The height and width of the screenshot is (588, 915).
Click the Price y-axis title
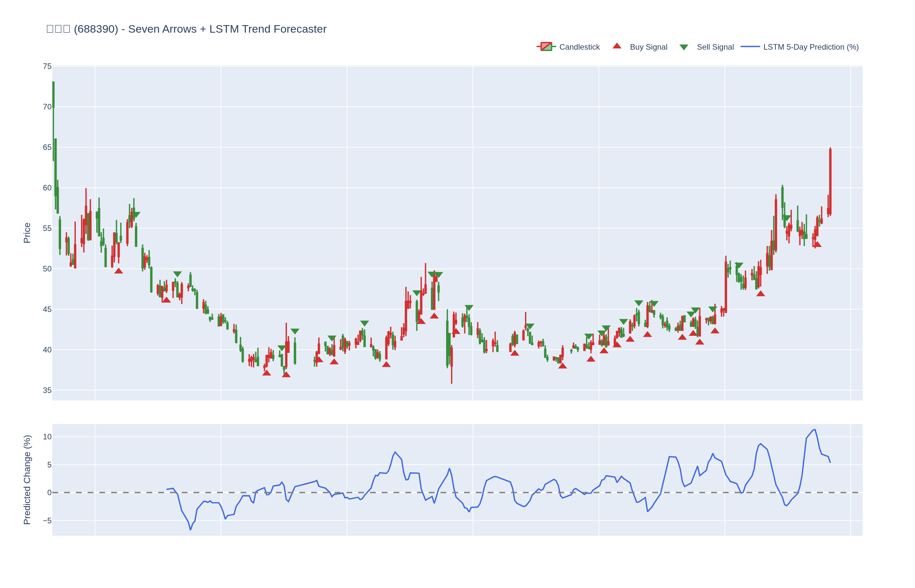(x=27, y=233)
